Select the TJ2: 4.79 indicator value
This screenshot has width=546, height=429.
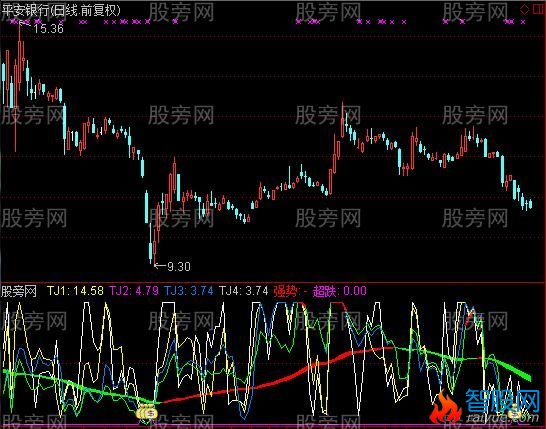pyautogui.click(x=134, y=291)
